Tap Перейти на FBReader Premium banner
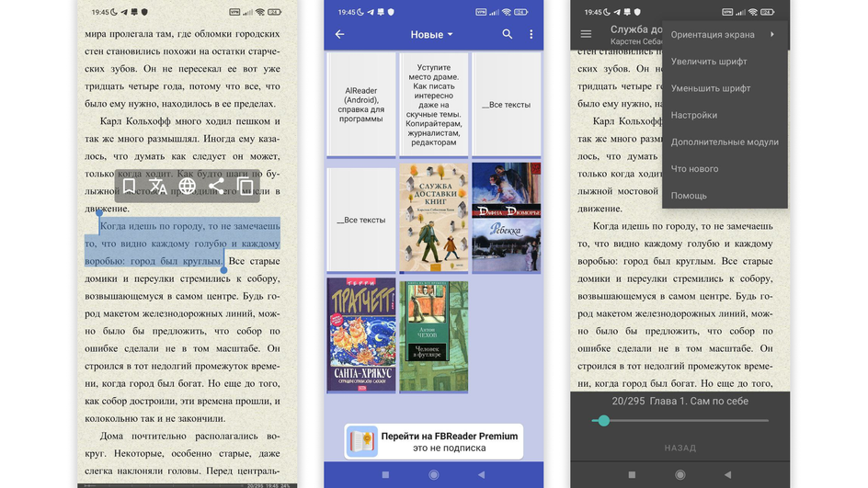868x488 pixels. click(434, 441)
